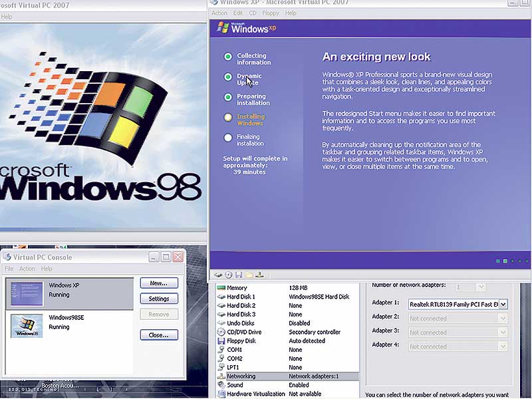
Task: Click 'Not available' virtualization value
Action: coord(305,394)
